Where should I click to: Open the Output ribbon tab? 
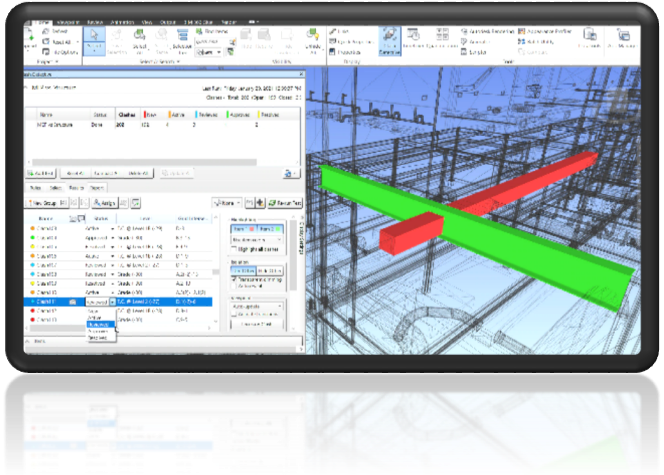[168, 22]
